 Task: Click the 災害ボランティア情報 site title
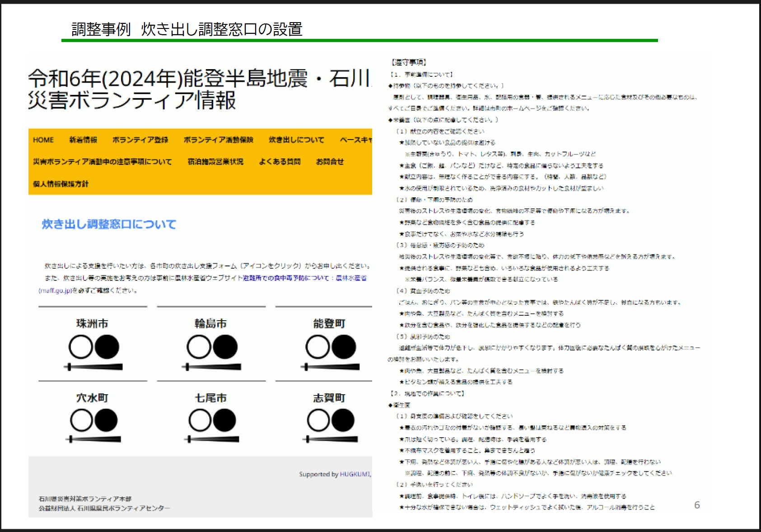tap(131, 100)
